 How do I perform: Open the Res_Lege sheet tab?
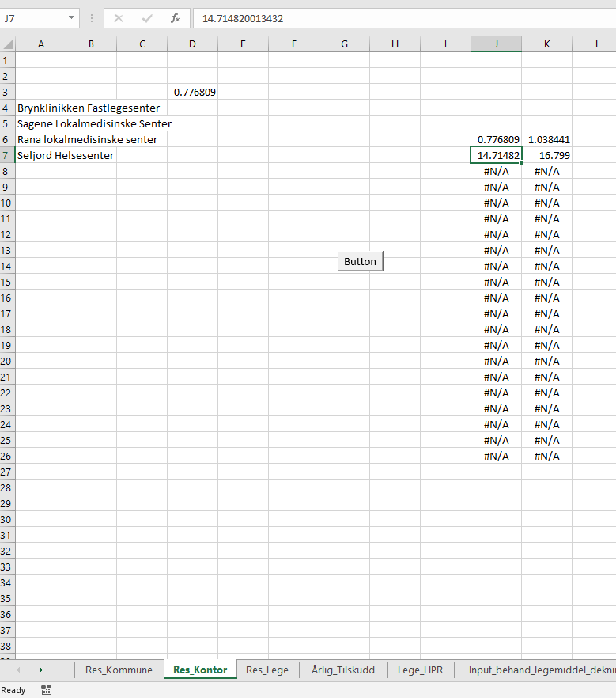[x=267, y=670]
